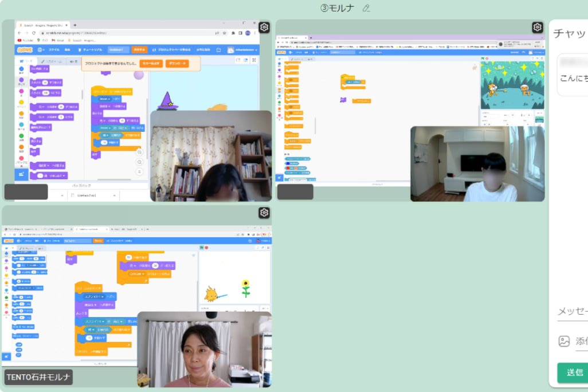Click the green flag on the top-right Scratch stage

click(x=483, y=58)
